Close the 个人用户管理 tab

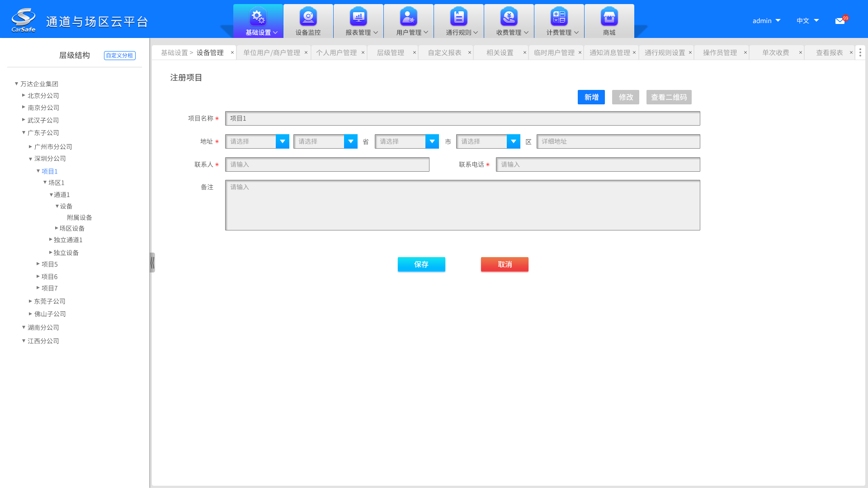tap(363, 52)
